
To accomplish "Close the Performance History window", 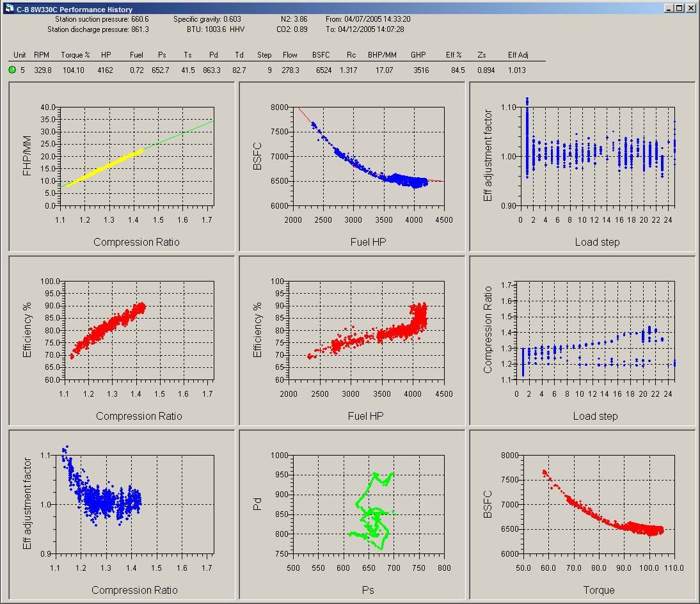I will point(690,9).
